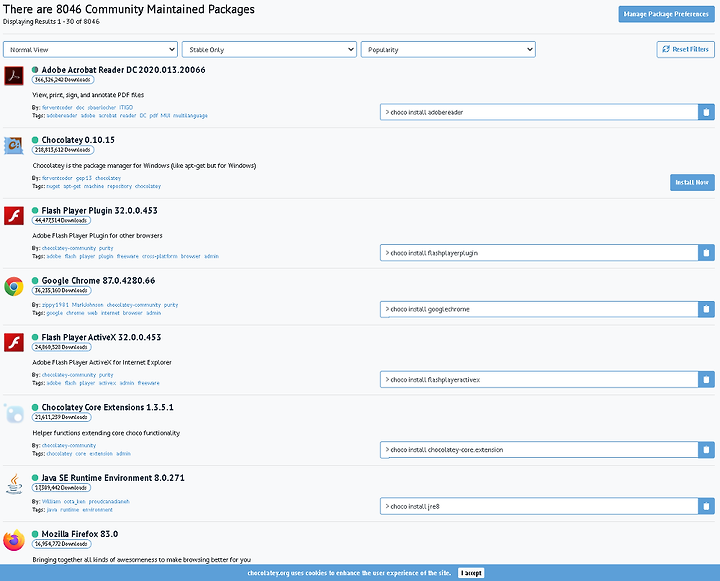Click the choco install flashplayerplugin command field
This screenshot has width=720, height=581.
coord(539,253)
